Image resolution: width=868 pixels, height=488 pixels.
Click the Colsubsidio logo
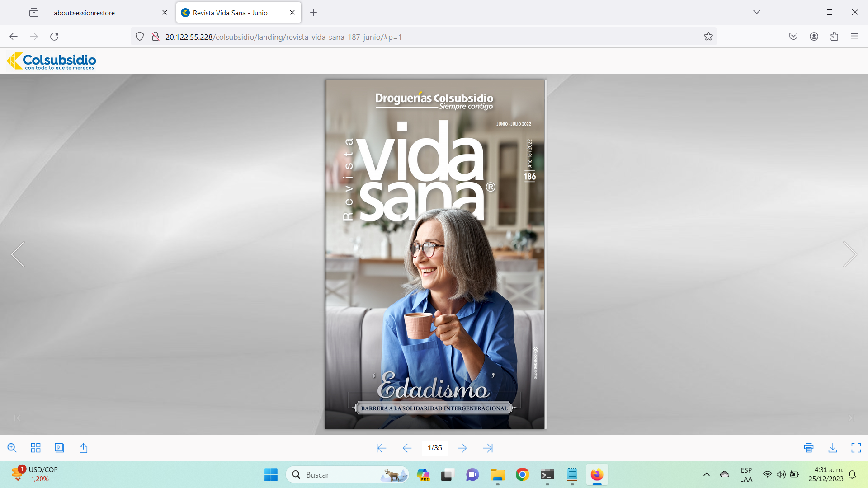coord(51,61)
